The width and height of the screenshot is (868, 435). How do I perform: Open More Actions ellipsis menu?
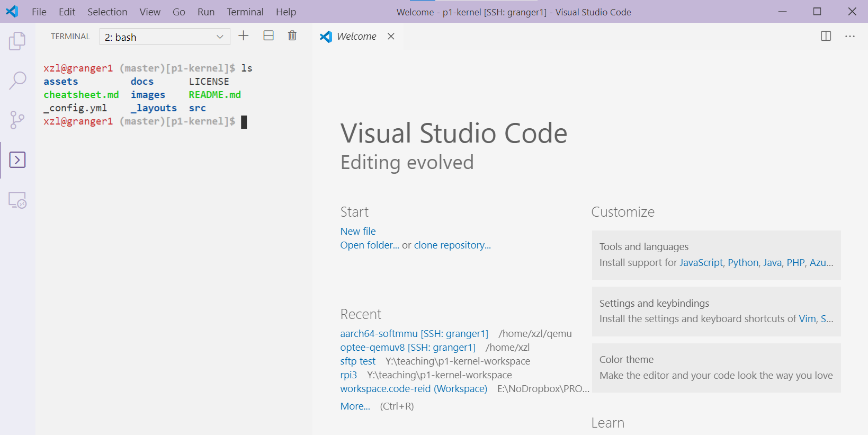pyautogui.click(x=850, y=36)
